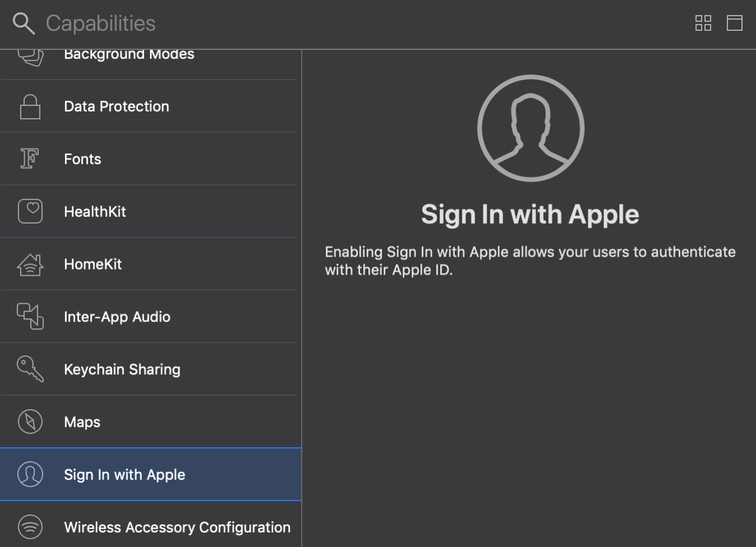Choose the Maps capability entry
This screenshot has width=756, height=547.
coord(82,422)
